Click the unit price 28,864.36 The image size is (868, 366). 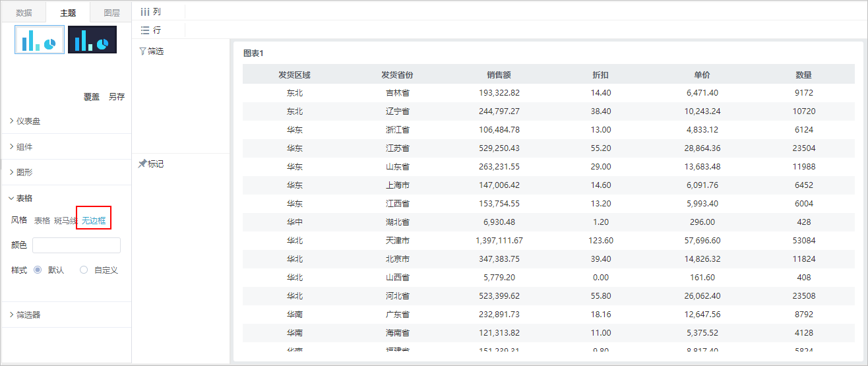[702, 148]
